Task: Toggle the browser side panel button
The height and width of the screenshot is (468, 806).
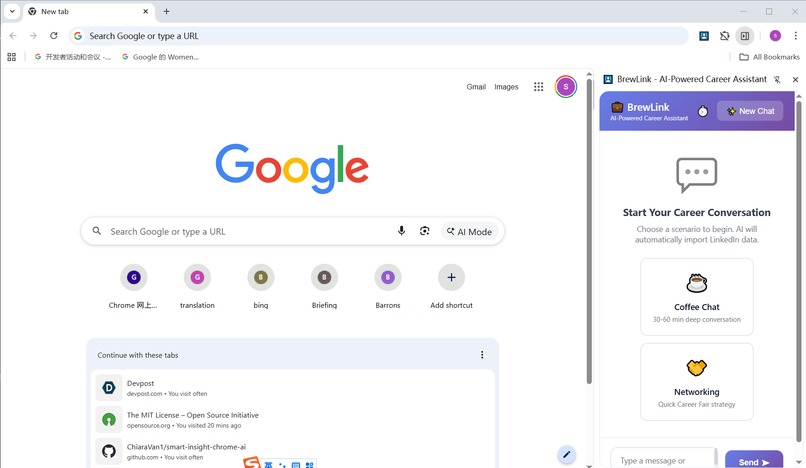Action: click(x=745, y=35)
